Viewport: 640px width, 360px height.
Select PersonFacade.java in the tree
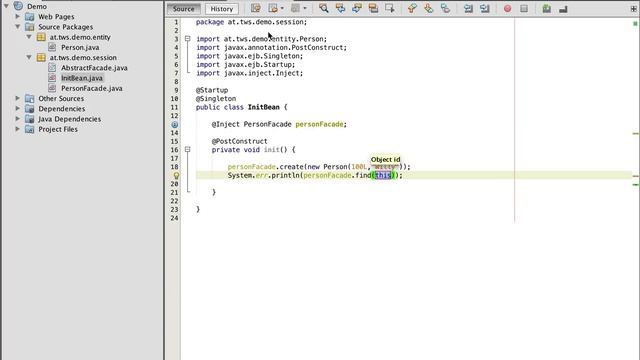click(91, 88)
